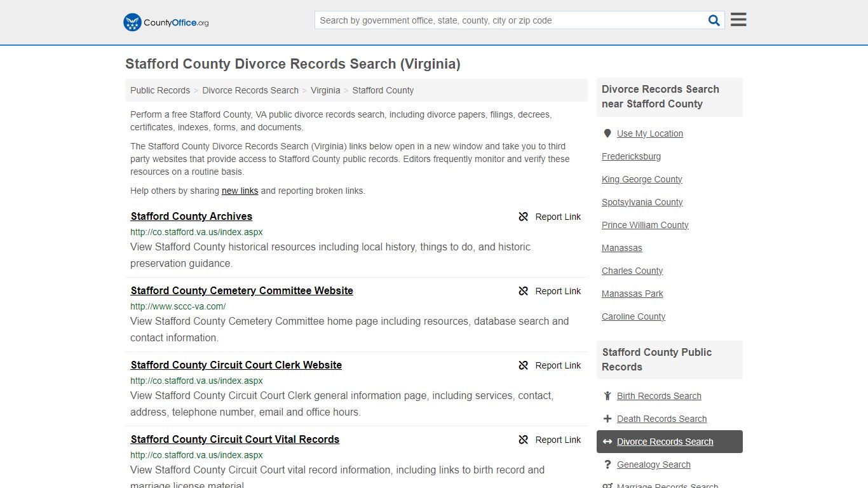Click the Genealogy question mark icon
Viewport: 868px width, 488px height.
(x=607, y=464)
